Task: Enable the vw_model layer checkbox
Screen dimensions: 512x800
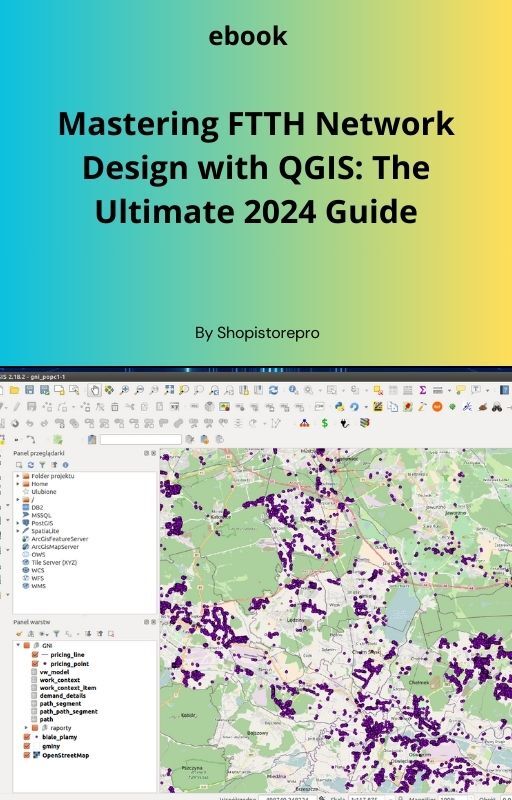Action: (x=35, y=672)
